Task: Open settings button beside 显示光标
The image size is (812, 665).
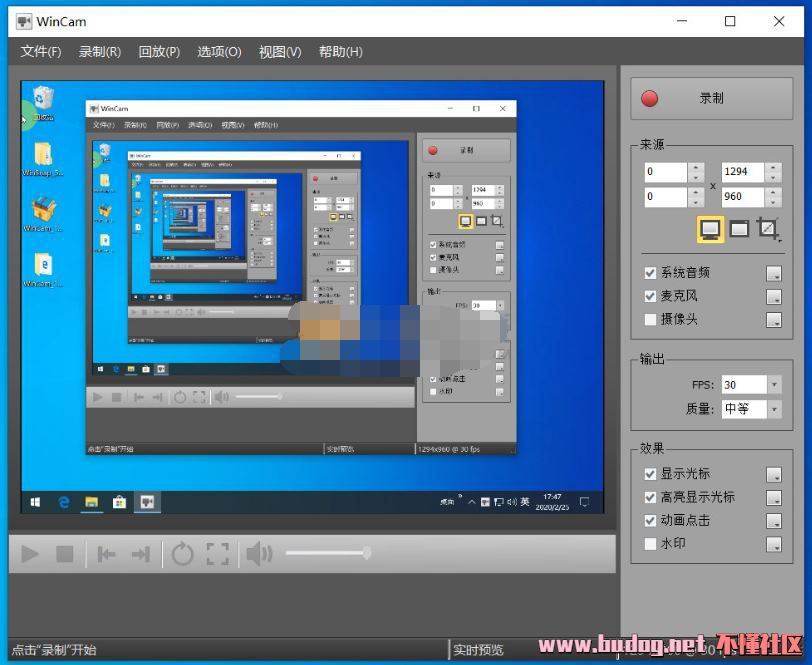Action: [x=774, y=474]
